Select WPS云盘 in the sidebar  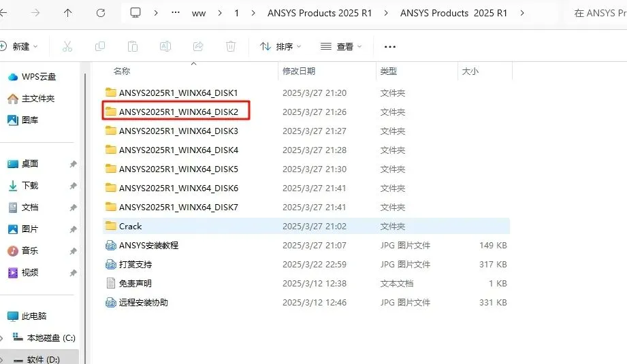(x=32, y=77)
